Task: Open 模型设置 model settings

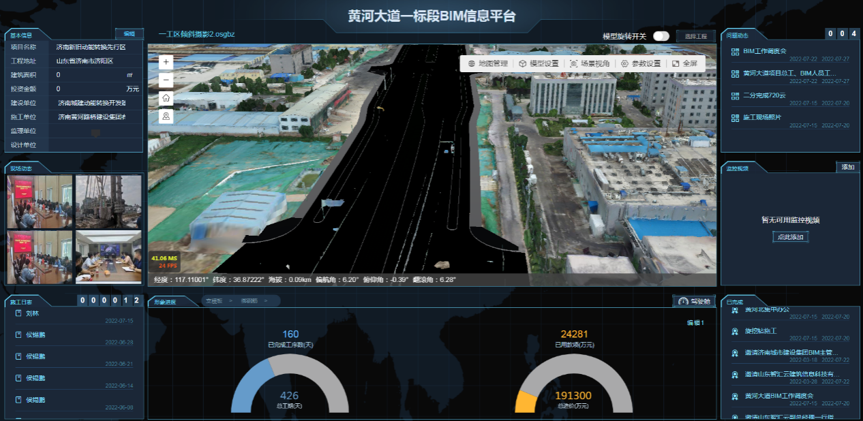Action: 538,63
